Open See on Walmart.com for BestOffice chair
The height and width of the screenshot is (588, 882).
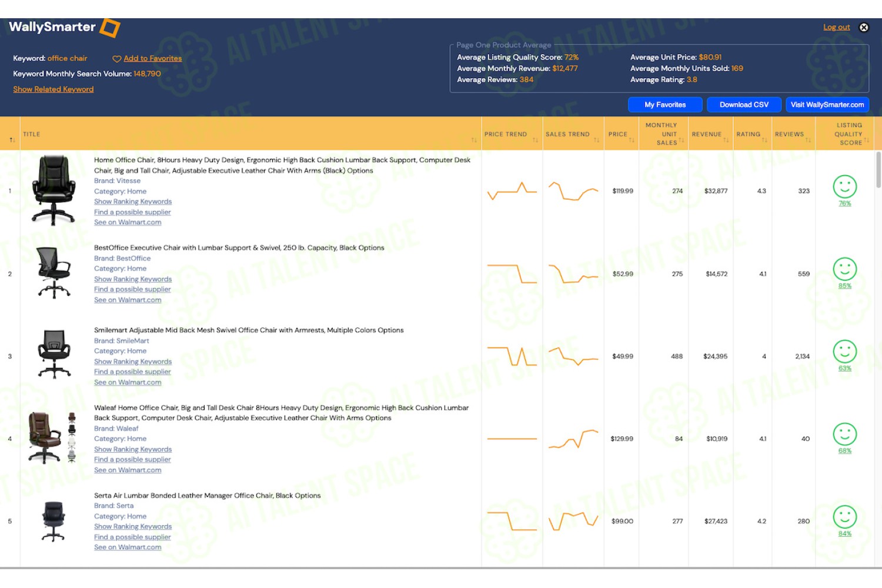[128, 300]
